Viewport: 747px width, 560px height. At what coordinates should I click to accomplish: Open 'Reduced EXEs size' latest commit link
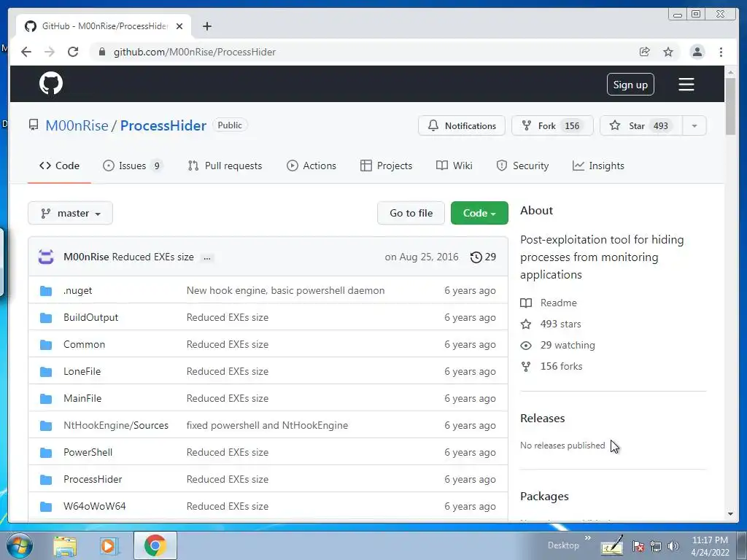pos(153,257)
